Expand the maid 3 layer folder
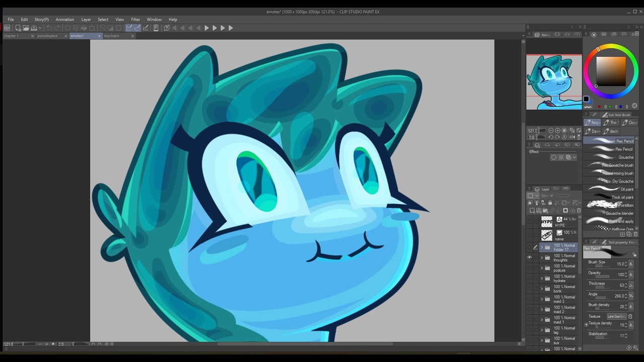The image size is (644, 362). coord(542,299)
